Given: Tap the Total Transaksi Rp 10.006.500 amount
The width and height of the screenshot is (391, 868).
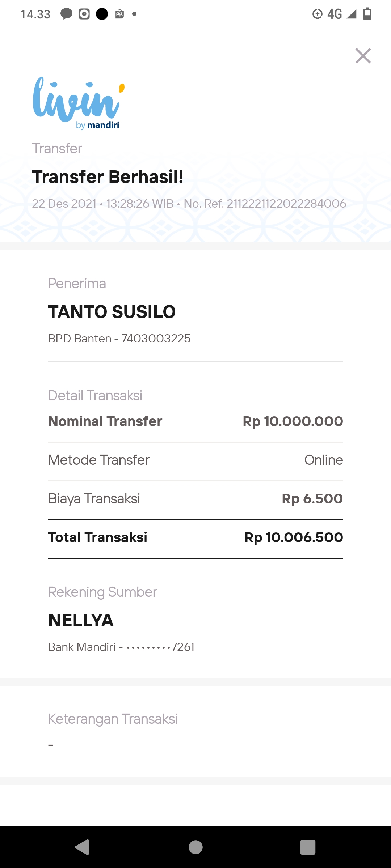Looking at the screenshot, I should [x=294, y=537].
